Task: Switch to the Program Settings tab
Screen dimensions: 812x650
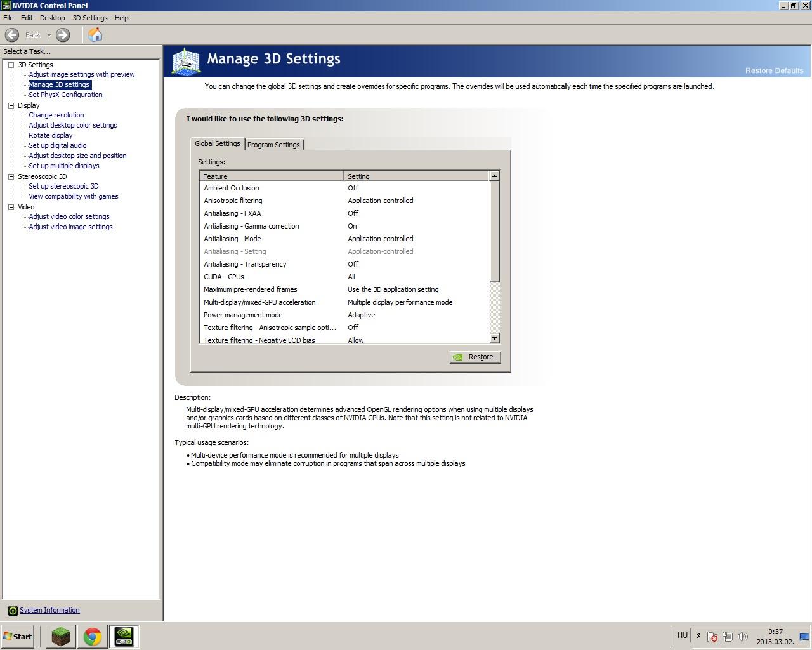Action: pos(273,145)
